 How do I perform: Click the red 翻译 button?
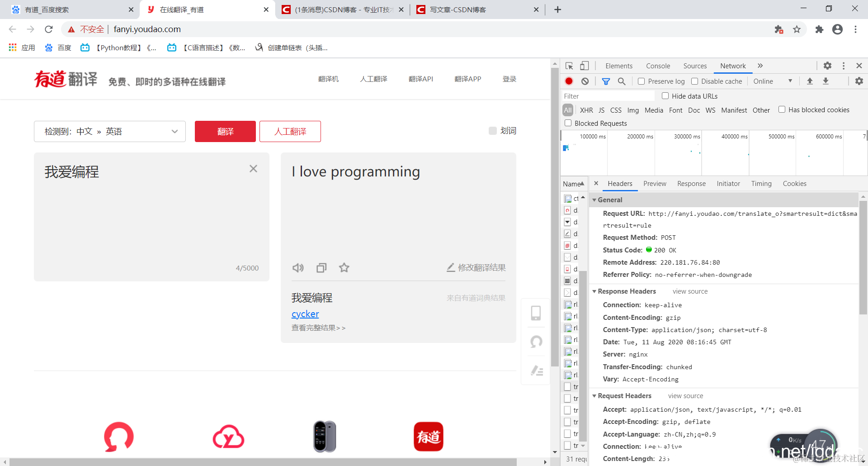[x=225, y=131]
